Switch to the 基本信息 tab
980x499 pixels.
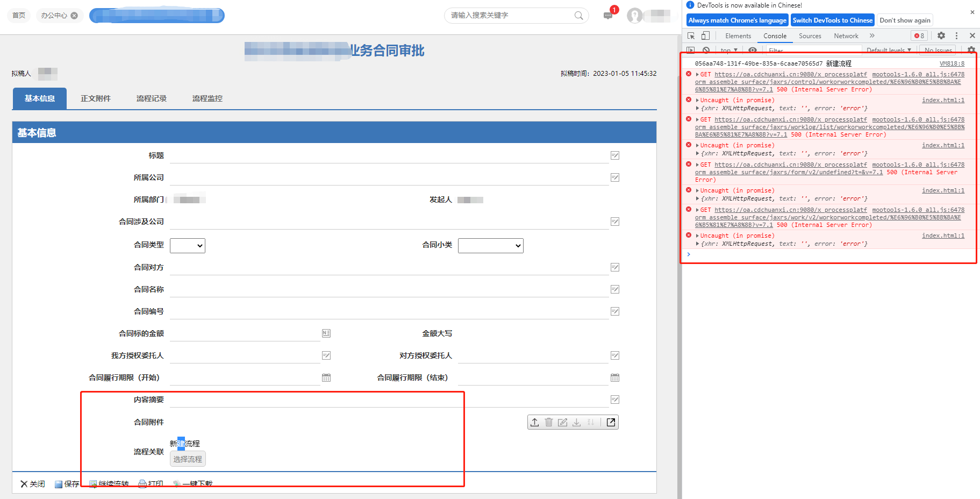coord(40,98)
